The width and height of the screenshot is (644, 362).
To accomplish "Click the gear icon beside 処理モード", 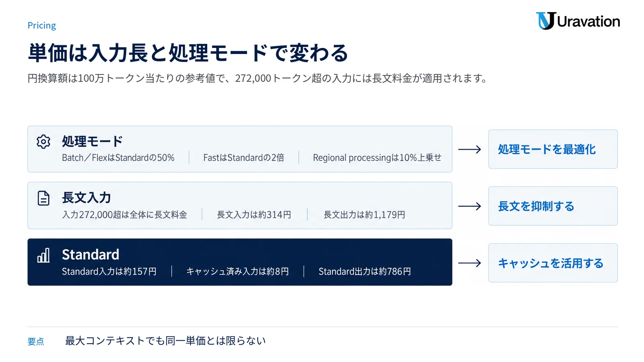I will 43,142.
